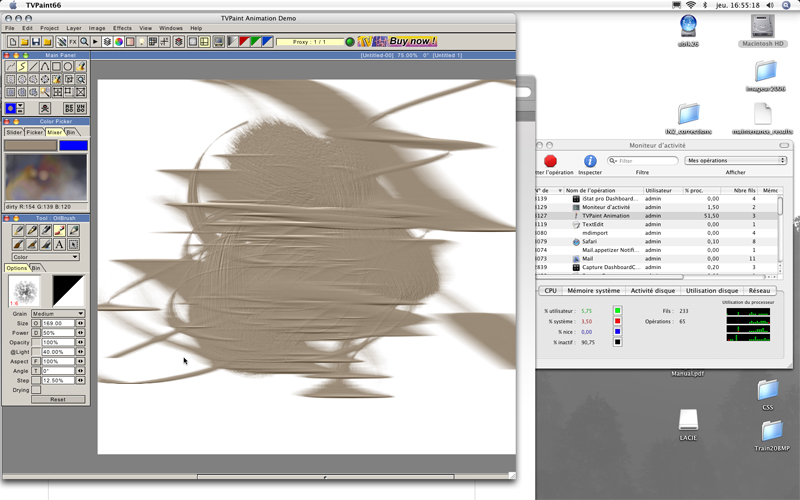
Task: Open the Layer menu
Action: coord(73,28)
